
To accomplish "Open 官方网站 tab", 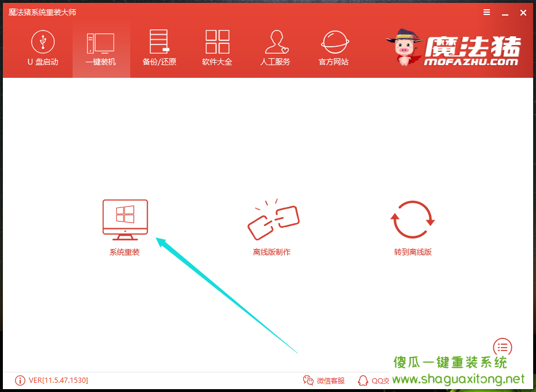I will [334, 48].
